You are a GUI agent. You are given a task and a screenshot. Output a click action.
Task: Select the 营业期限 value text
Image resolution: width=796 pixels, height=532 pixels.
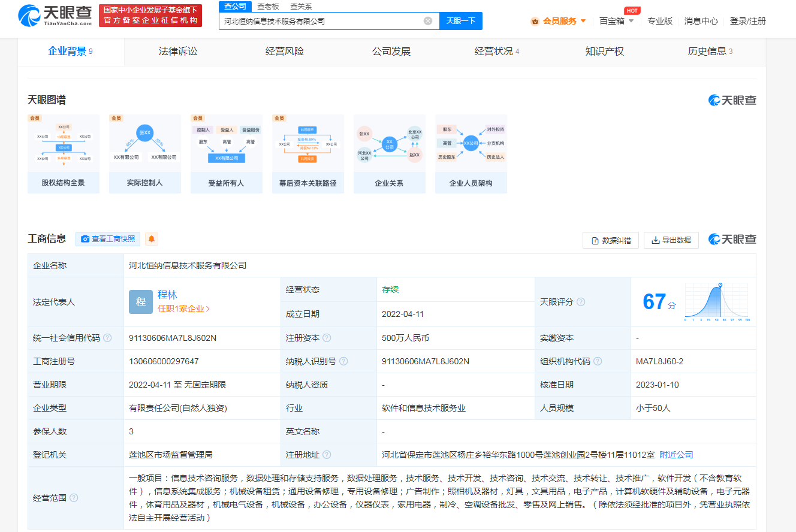tap(177, 385)
